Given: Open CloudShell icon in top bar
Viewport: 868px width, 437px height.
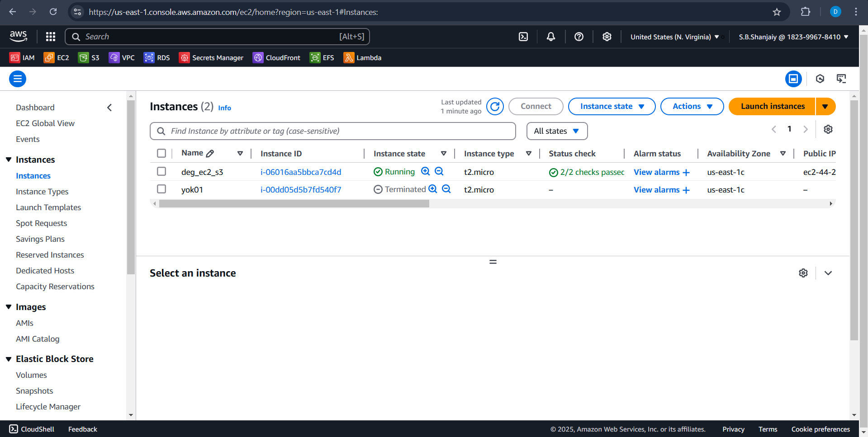Looking at the screenshot, I should 523,37.
